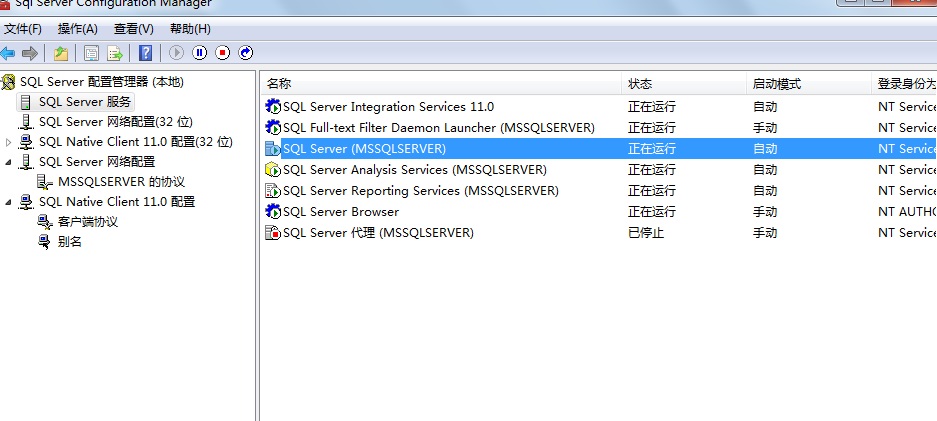Select the 客户端协议 node

coord(88,222)
